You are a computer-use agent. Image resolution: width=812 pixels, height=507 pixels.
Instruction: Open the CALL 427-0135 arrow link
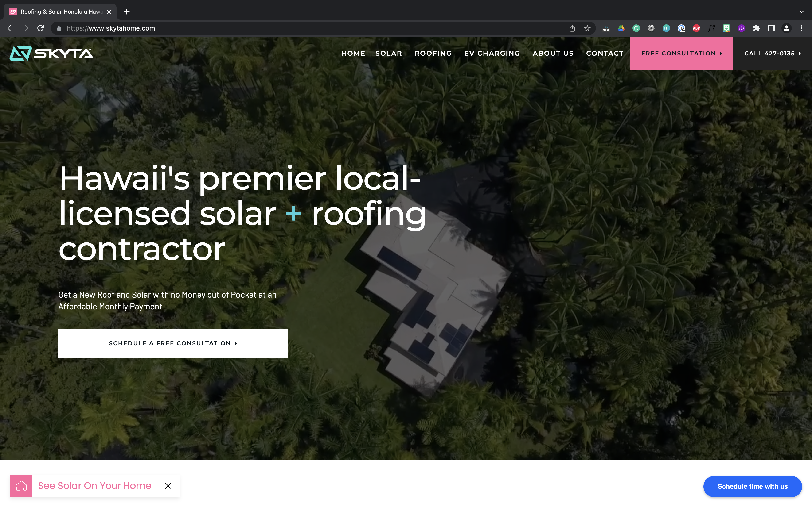[772, 53]
